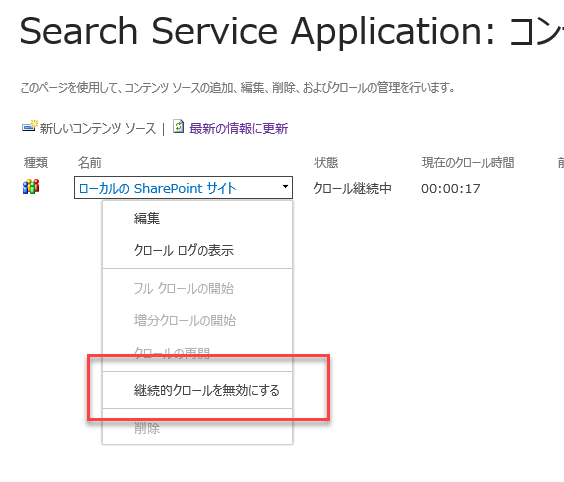Click the SharePoint sites type icon
The width and height of the screenshot is (564, 482).
31,187
